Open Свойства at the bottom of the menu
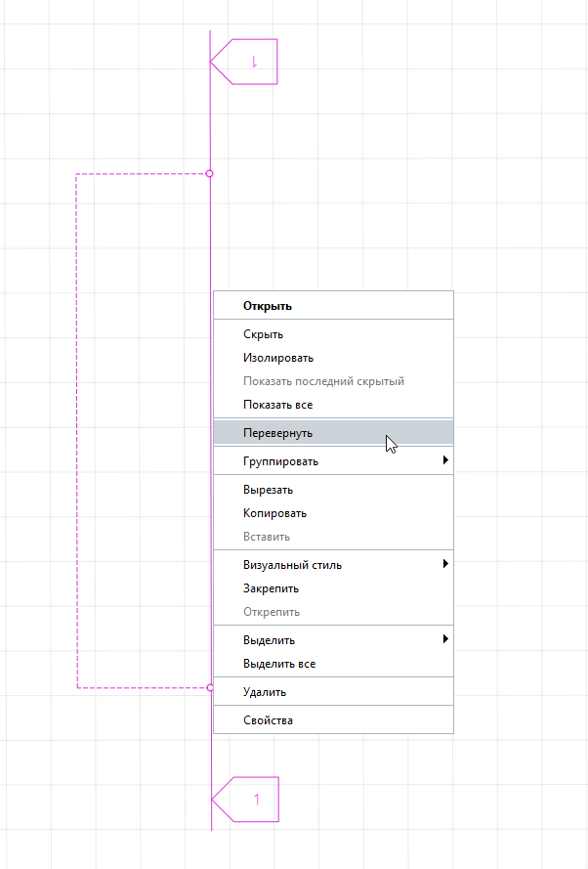Image resolution: width=588 pixels, height=869 pixels. click(x=268, y=720)
